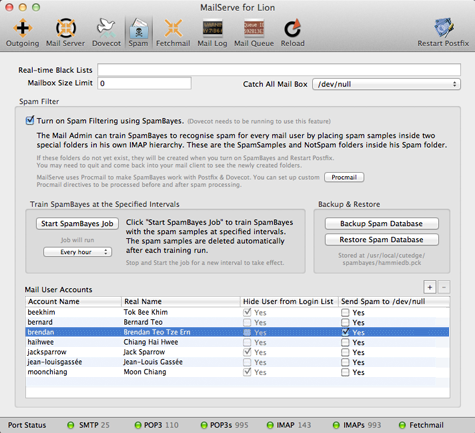Select the jacksparrow account name
The width and height of the screenshot is (475, 433).
coord(47,352)
